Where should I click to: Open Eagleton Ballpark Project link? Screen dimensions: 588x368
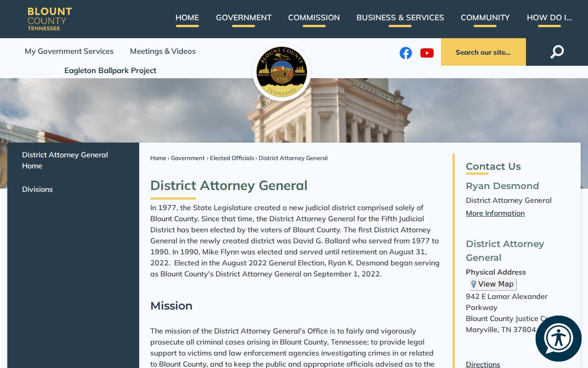tap(110, 70)
